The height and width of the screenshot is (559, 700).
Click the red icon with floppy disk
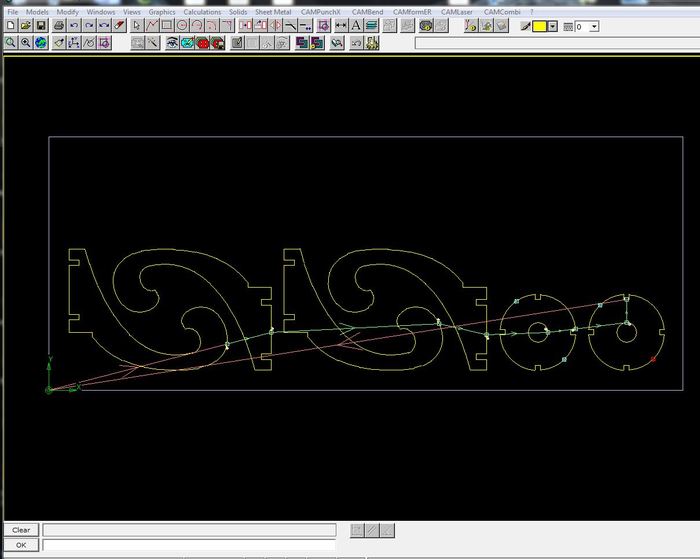point(217,43)
